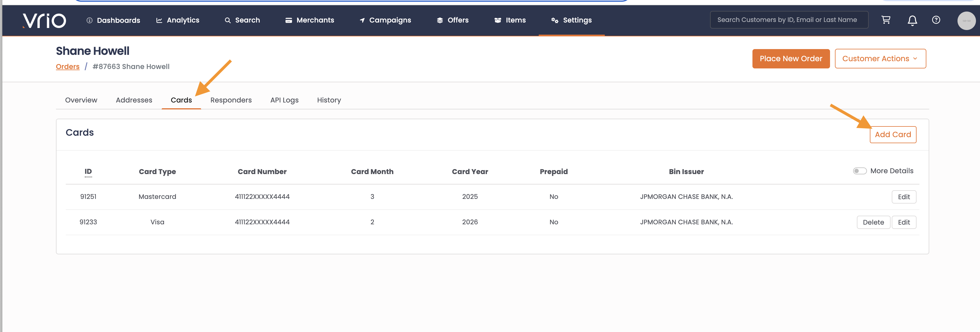
Task: Toggle the More Details switch
Action: (x=859, y=171)
